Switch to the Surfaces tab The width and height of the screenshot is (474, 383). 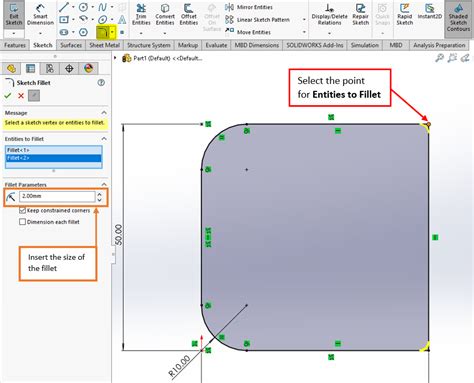tap(71, 45)
